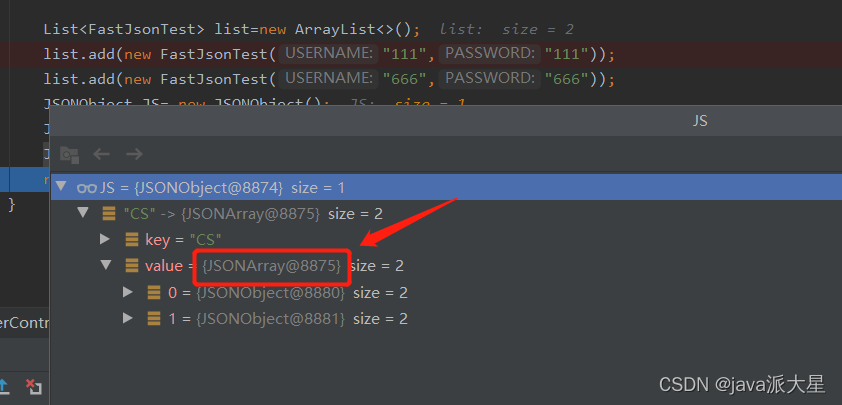The image size is (842, 405).
Task: Click the element icon next to 0 = {JSONObject@8880}
Action: tap(154, 292)
